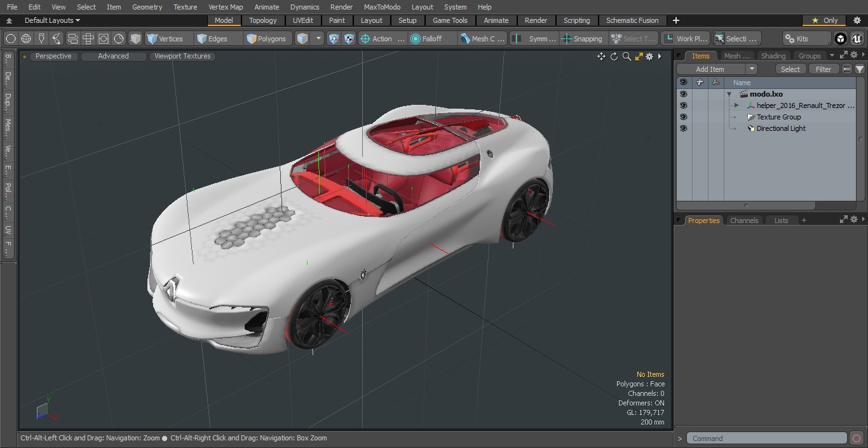Viewport: 868px width, 448px height.
Task: Click the Add Item button
Action: tap(711, 69)
